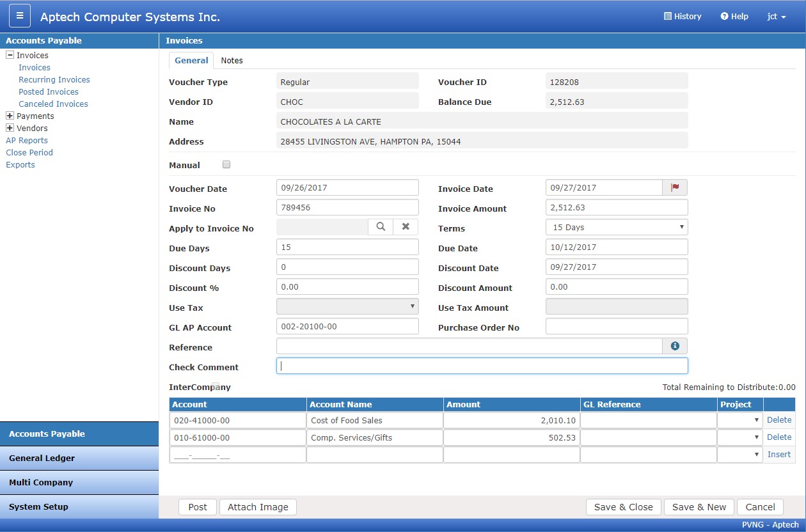The height and width of the screenshot is (532, 806).
Task: Collapse the Invoices tree node
Action: [x=10, y=56]
